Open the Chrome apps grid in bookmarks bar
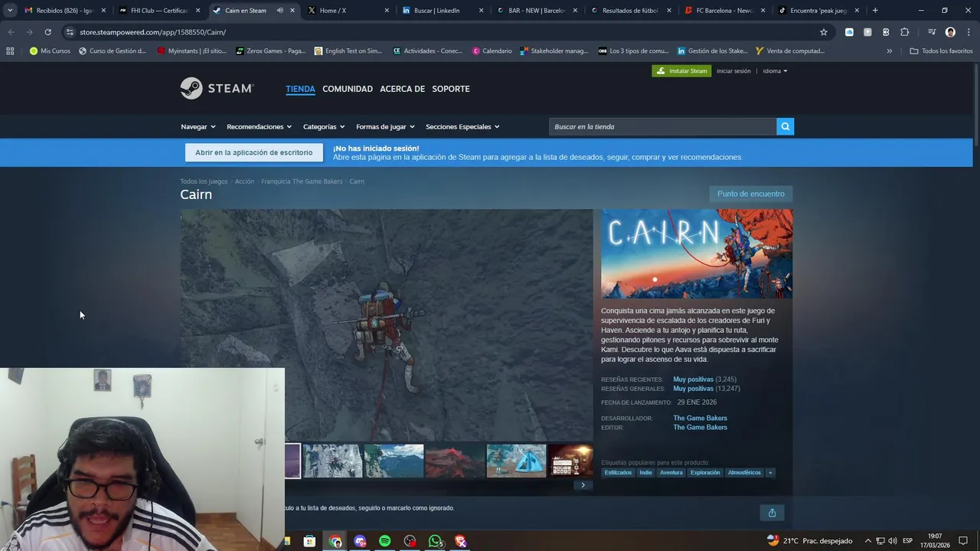 pos(10,51)
